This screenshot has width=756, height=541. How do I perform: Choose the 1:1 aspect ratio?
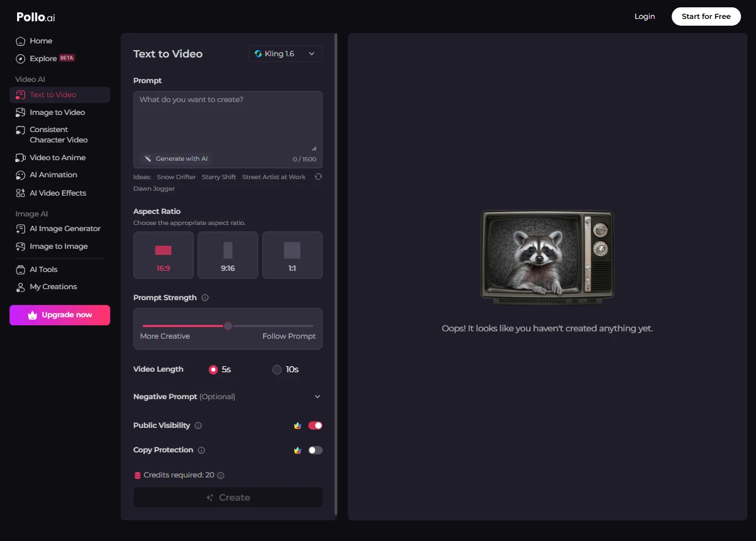click(x=292, y=255)
